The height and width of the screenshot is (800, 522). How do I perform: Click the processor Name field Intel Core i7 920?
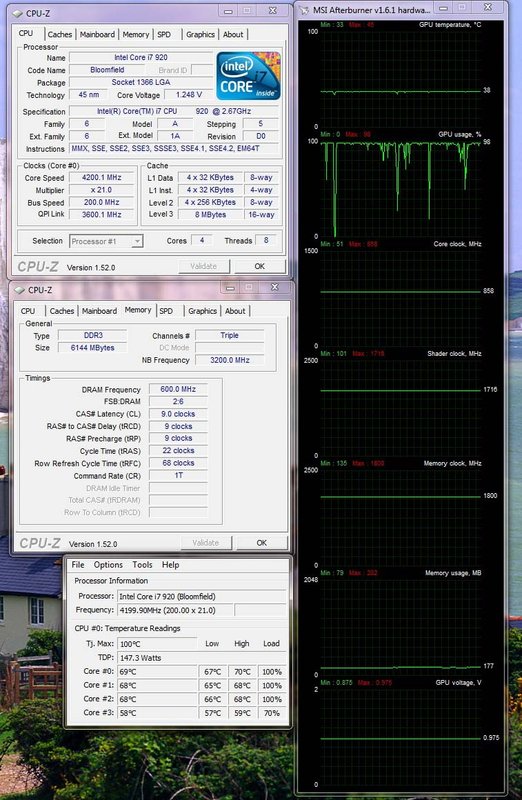pyautogui.click(x=141, y=58)
